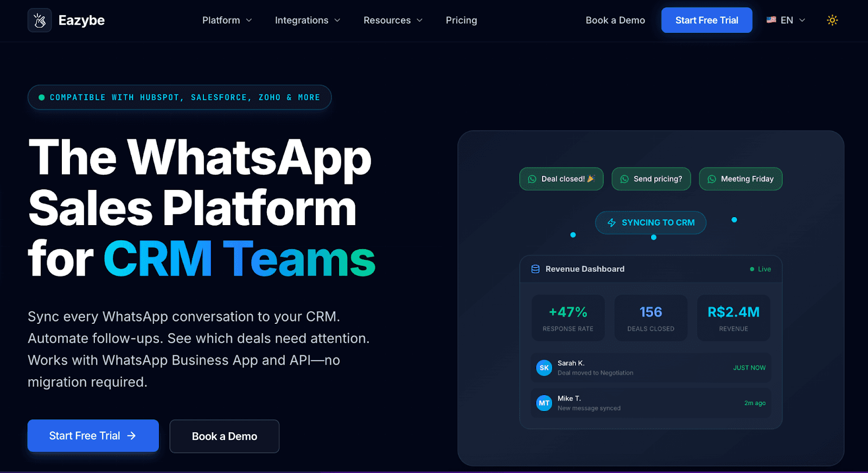Viewport: 868px width, 473px height.
Task: Toggle light mode with the sun icon
Action: click(x=832, y=20)
